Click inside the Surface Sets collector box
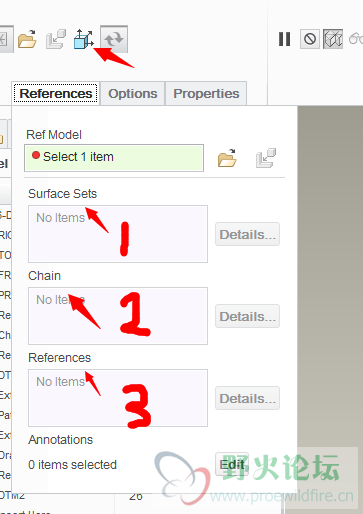Viewport: 363px width, 514px height. click(118, 234)
